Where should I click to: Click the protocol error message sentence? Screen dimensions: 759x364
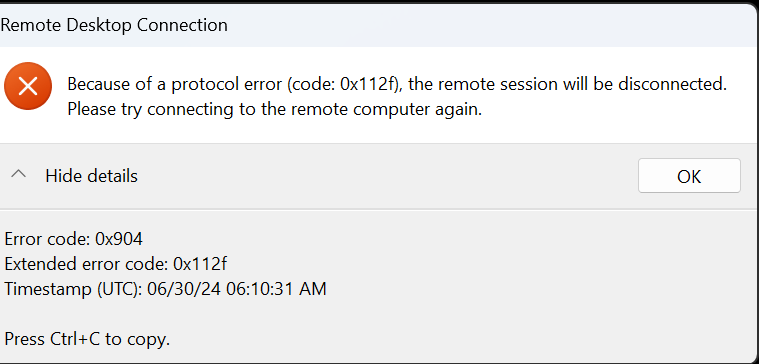[397, 84]
